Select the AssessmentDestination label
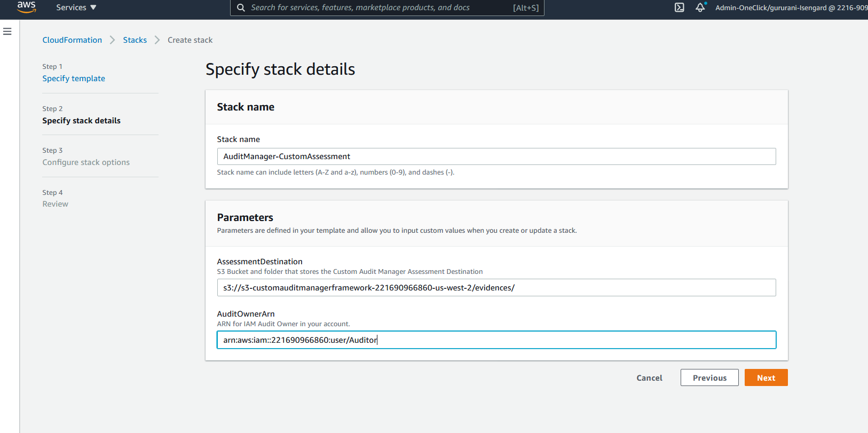Viewport: 868px width, 433px height. pos(260,262)
